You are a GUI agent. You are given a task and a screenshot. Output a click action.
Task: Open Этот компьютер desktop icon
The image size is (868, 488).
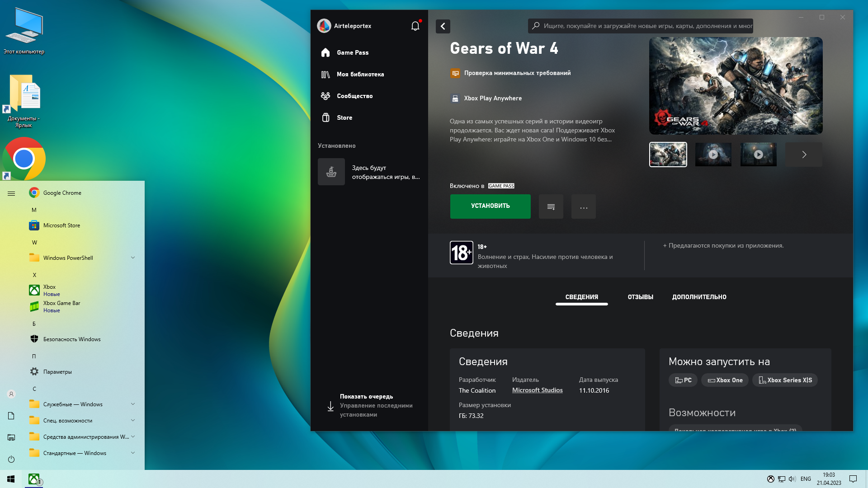coord(24,31)
